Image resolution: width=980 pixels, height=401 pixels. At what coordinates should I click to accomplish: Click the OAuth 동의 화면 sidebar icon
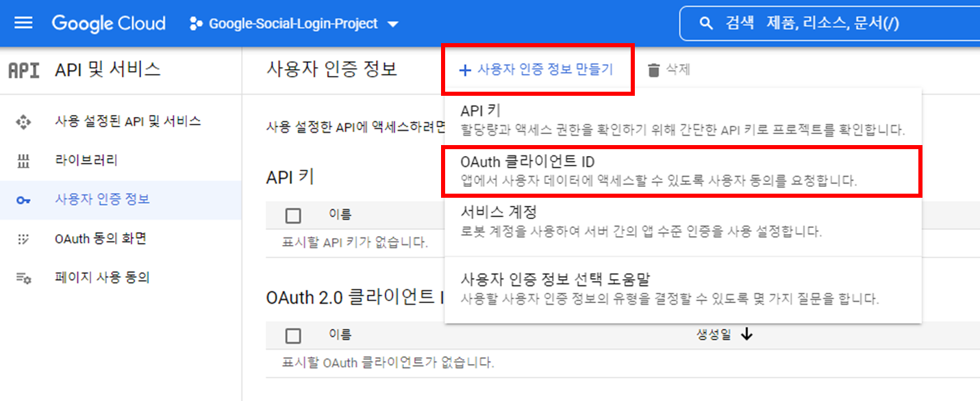(x=23, y=240)
